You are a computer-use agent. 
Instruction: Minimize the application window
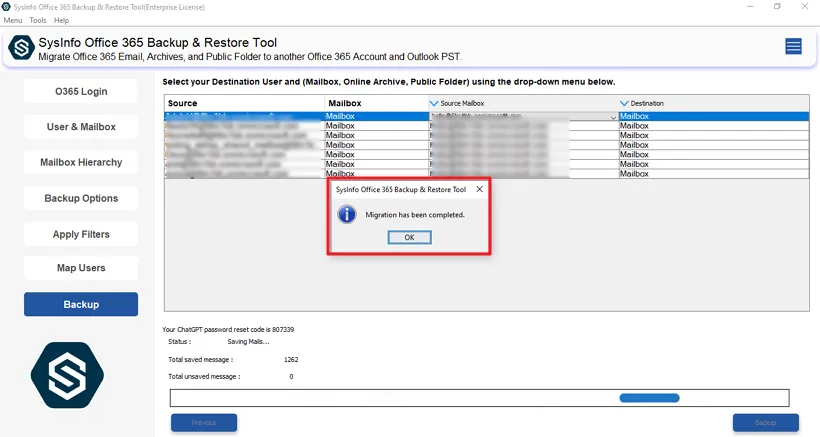(750, 7)
